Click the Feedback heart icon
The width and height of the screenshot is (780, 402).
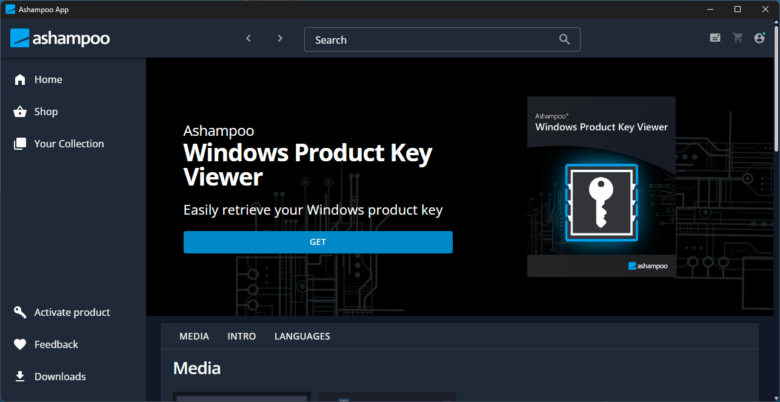[20, 344]
